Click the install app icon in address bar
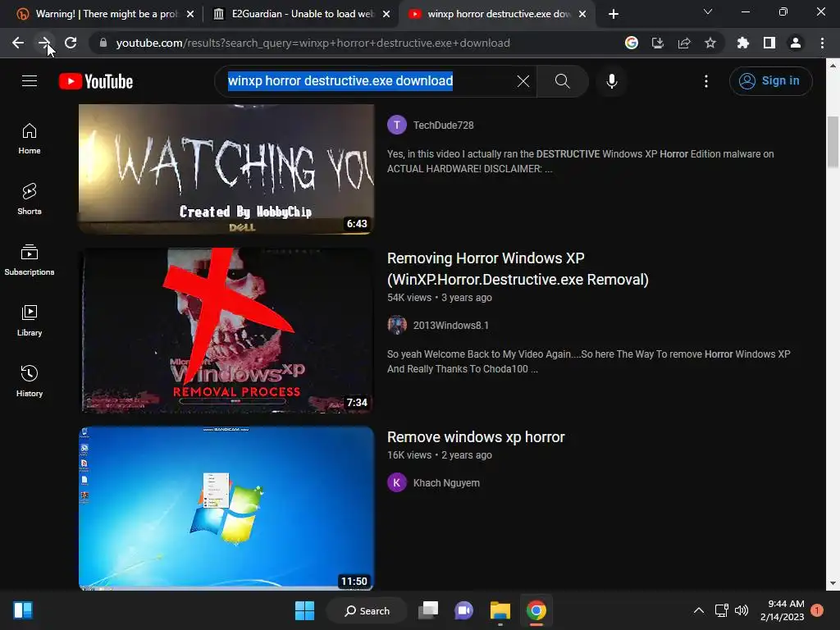The width and height of the screenshot is (840, 630). (658, 43)
